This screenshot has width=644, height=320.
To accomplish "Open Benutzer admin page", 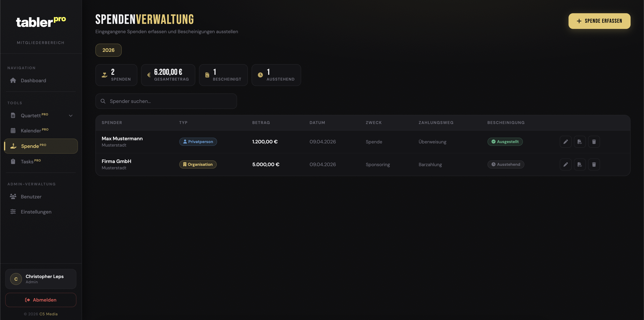I will coord(31,197).
